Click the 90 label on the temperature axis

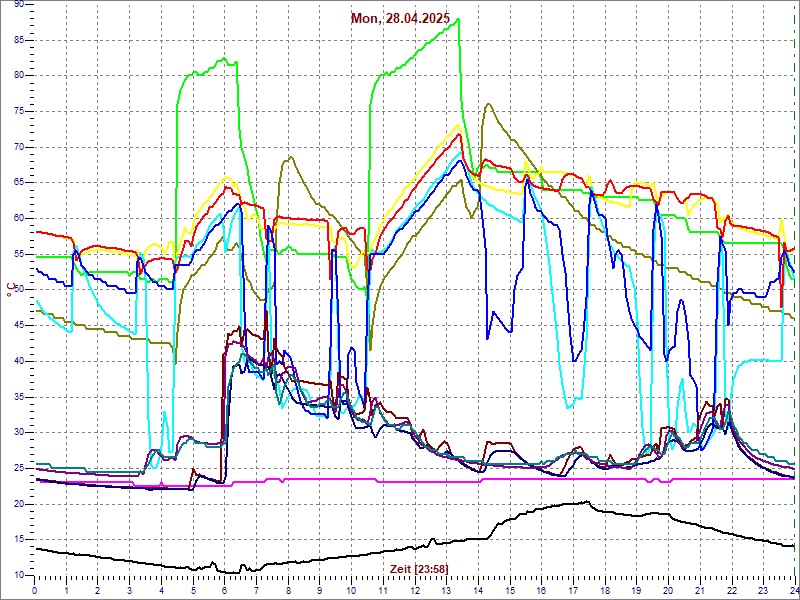tap(19, 5)
